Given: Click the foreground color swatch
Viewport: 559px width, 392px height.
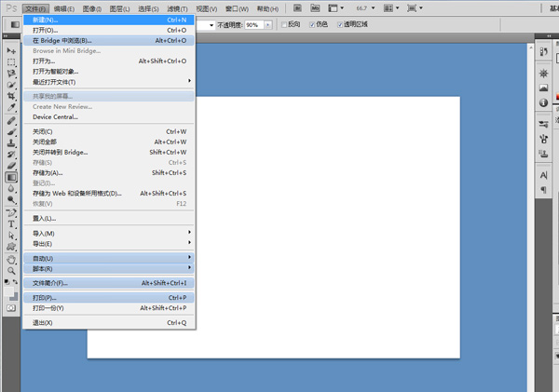Looking at the screenshot, I should click(8, 291).
